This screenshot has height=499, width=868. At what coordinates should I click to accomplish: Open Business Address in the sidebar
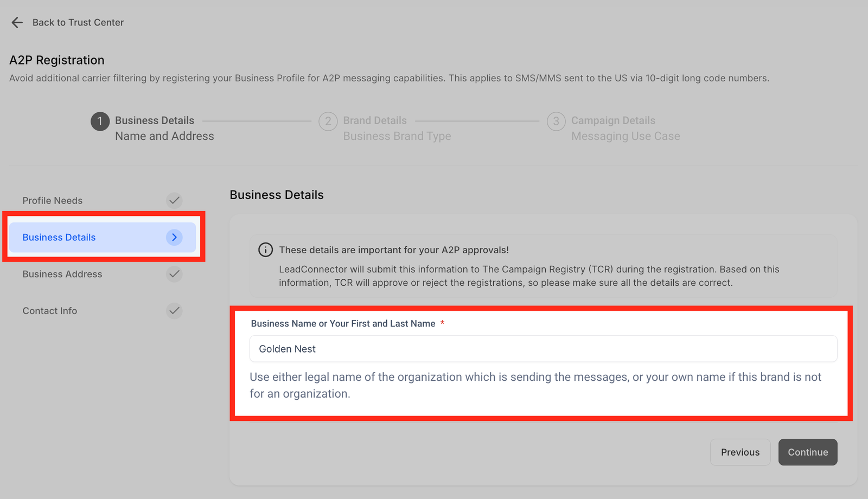coord(62,274)
